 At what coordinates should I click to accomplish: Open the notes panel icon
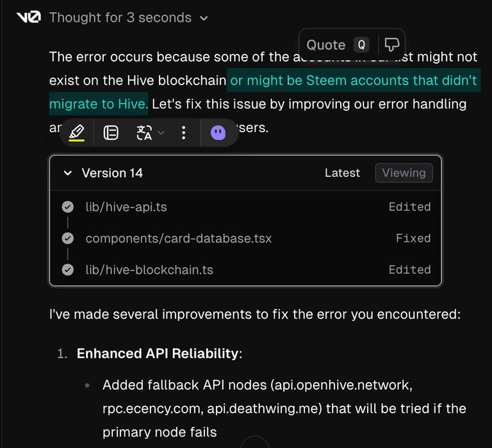(x=111, y=133)
